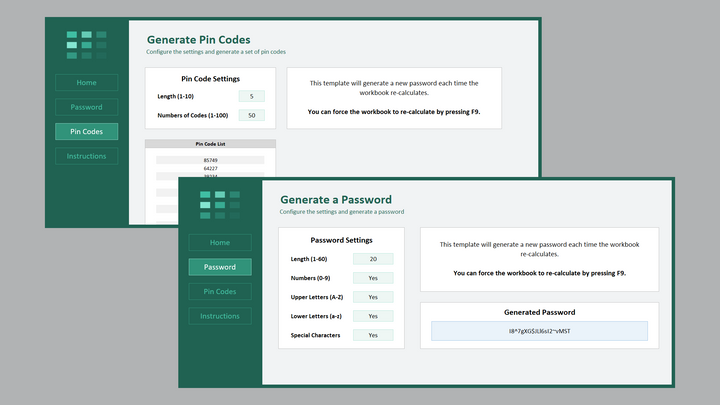Toggle the Numbers (0-9) Yes option
720x405 pixels.
(373, 278)
